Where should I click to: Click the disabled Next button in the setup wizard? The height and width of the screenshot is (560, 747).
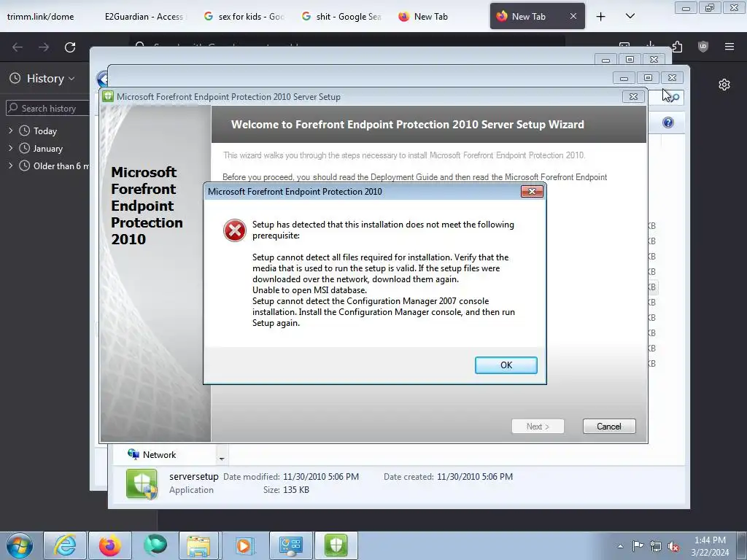(538, 426)
